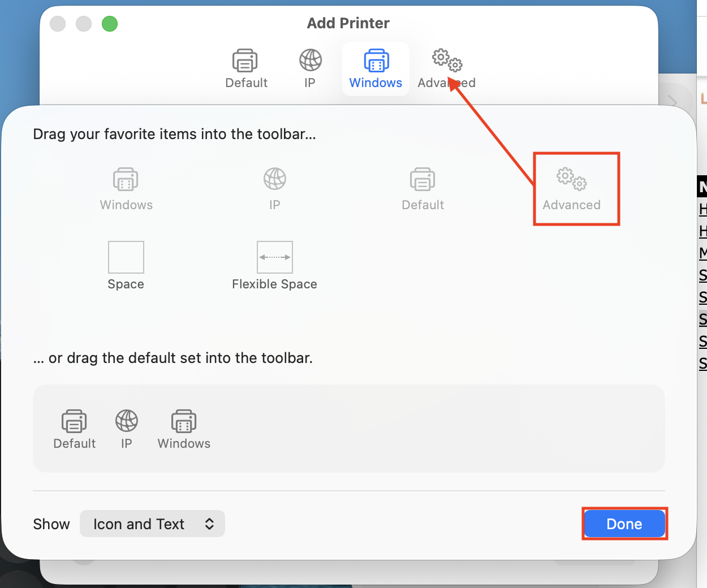Click the Default printer icon in top toolbar
The image size is (707, 588).
tap(245, 68)
